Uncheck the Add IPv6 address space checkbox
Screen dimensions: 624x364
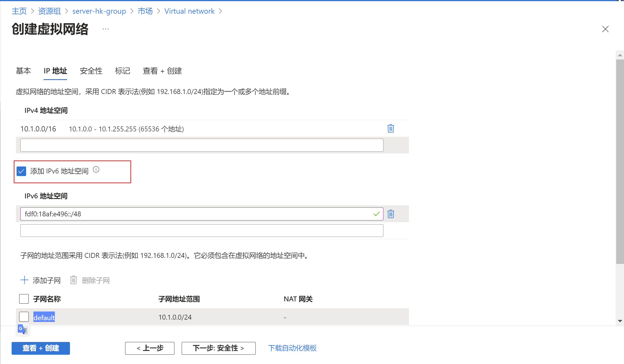21,171
